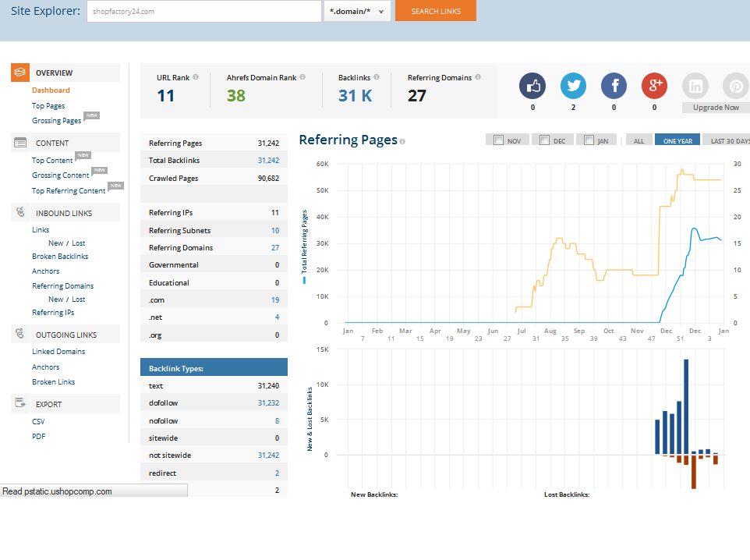
Task: Tick the JAN checkbox above chart
Action: point(589,140)
